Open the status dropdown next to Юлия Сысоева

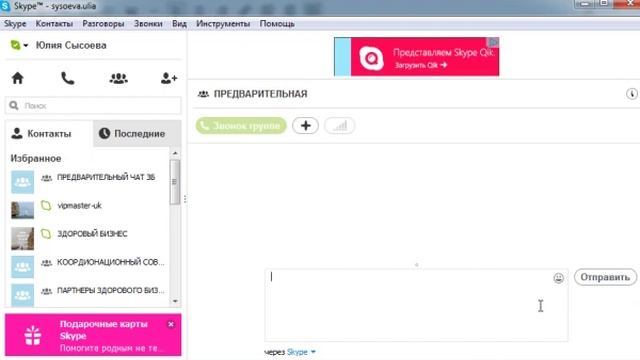click(19, 45)
